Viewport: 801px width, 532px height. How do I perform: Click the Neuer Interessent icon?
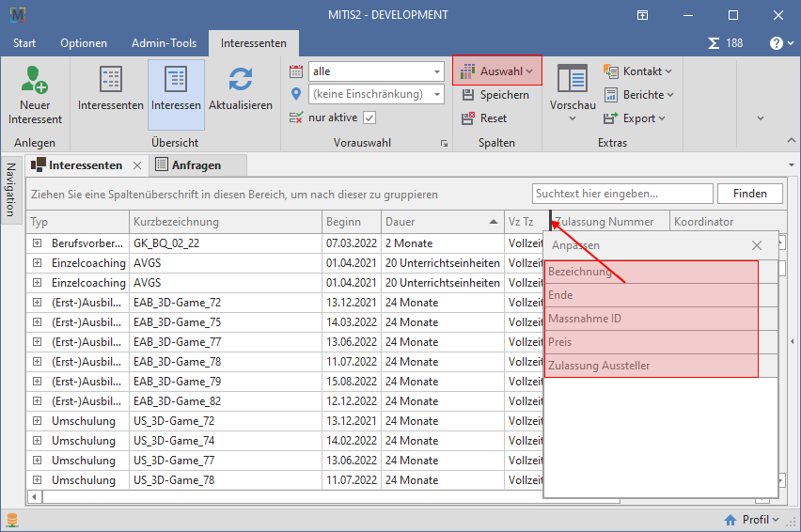point(35,79)
